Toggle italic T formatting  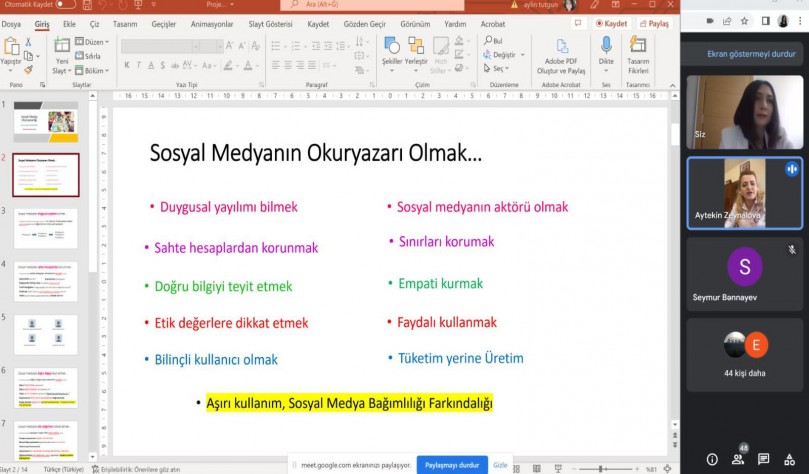click(x=138, y=66)
